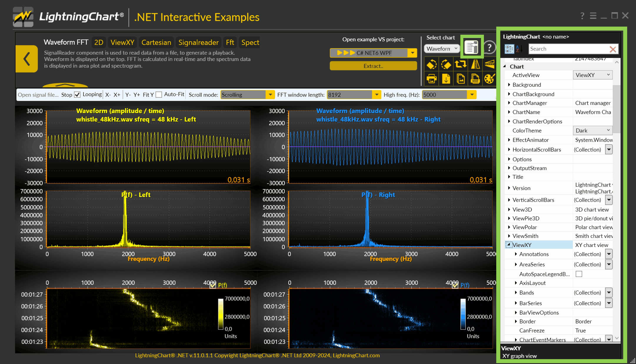This screenshot has width=636, height=364.
Task: Enable the Auto-Fit checkbox
Action: (x=159, y=95)
